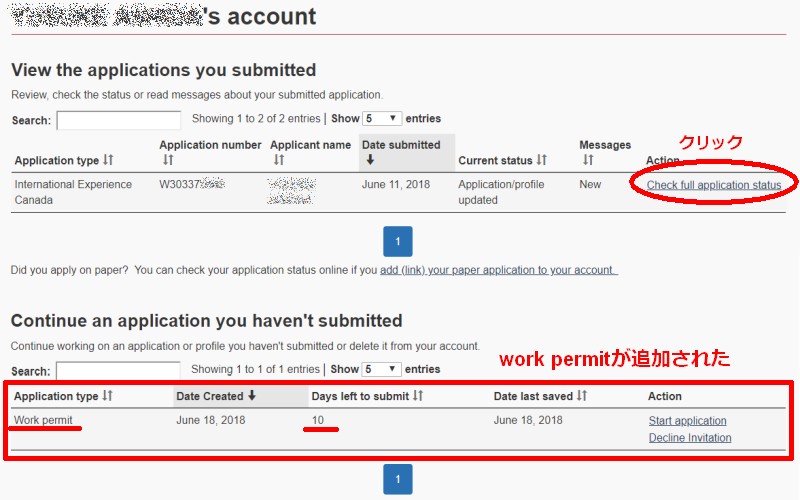Image resolution: width=800 pixels, height=500 pixels.
Task: Sort by Messages arrows icon
Action: coord(588,160)
